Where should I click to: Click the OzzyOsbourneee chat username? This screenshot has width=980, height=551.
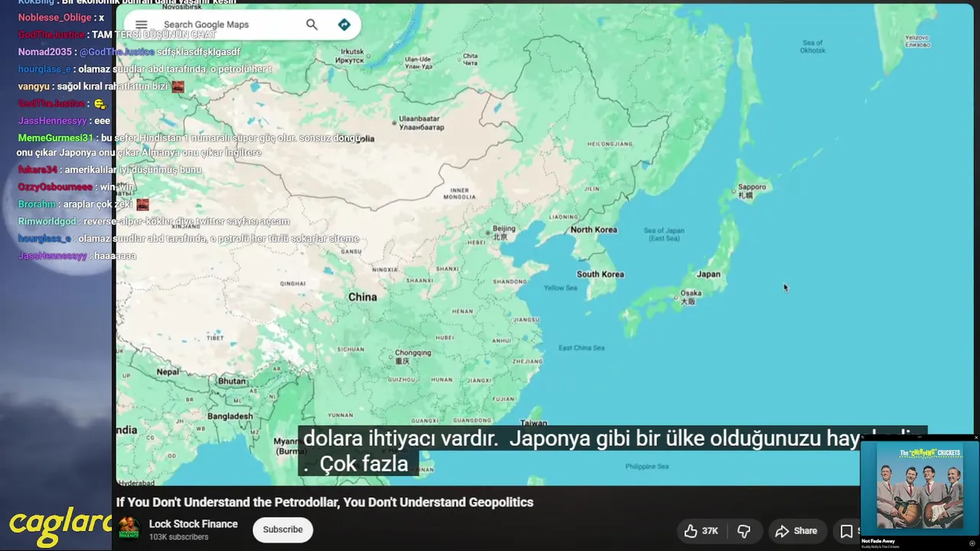(55, 187)
